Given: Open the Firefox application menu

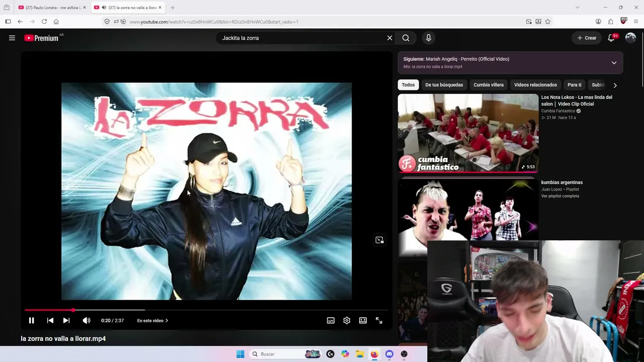Looking at the screenshot, I should click(636, 22).
